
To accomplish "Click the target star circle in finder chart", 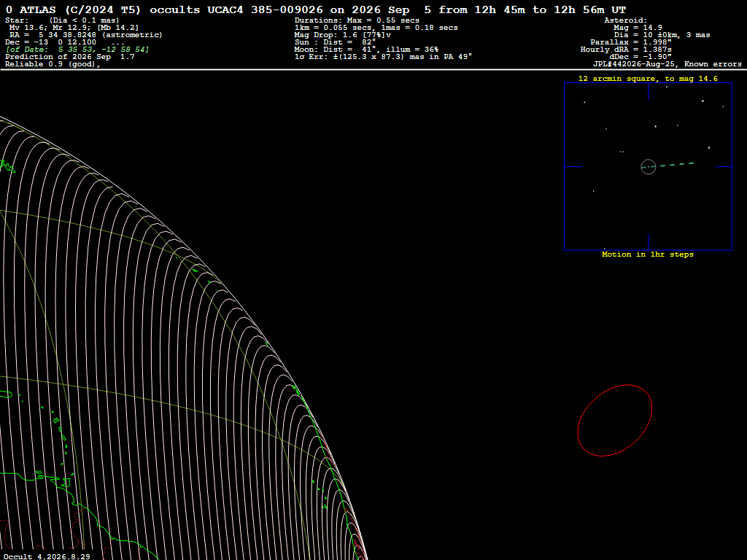I will pyautogui.click(x=649, y=167).
